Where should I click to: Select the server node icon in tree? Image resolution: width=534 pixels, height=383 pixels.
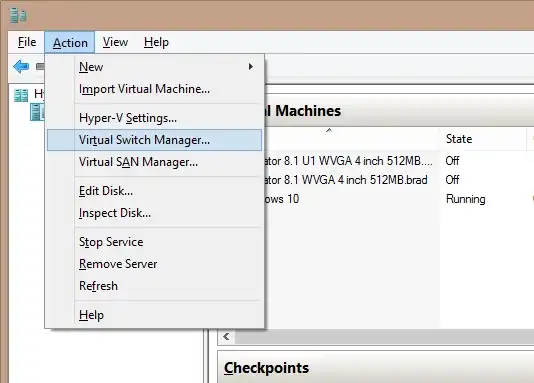point(37,112)
